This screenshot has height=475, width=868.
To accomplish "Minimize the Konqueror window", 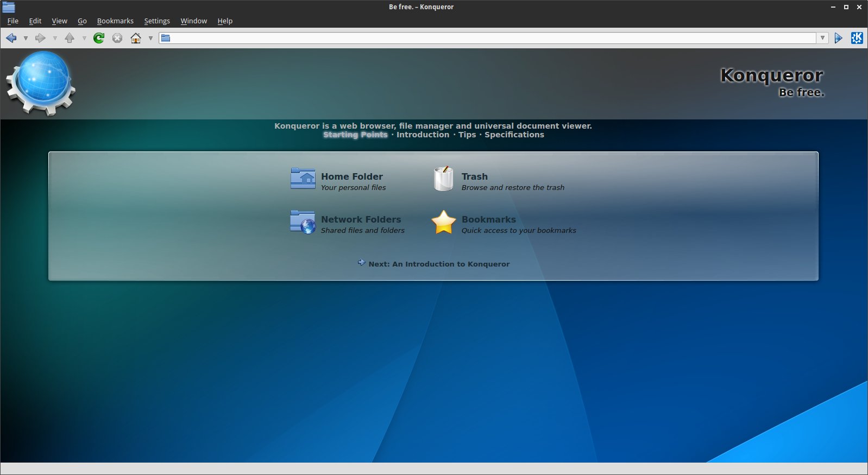I will point(833,7).
